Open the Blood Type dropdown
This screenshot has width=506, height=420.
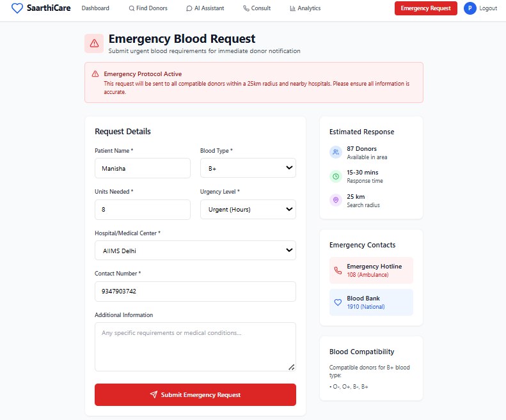[248, 167]
